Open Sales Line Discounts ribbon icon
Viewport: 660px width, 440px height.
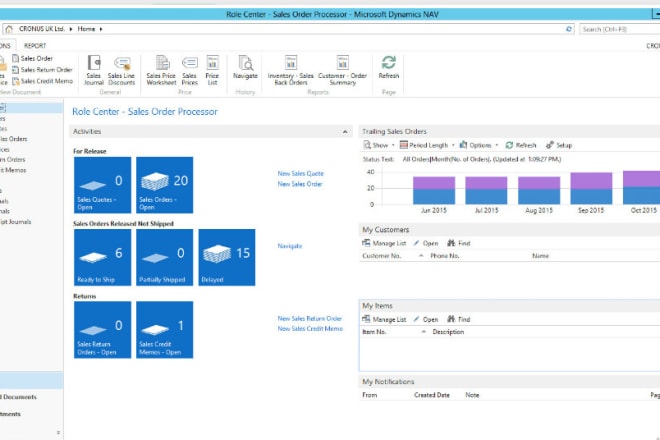click(122, 70)
